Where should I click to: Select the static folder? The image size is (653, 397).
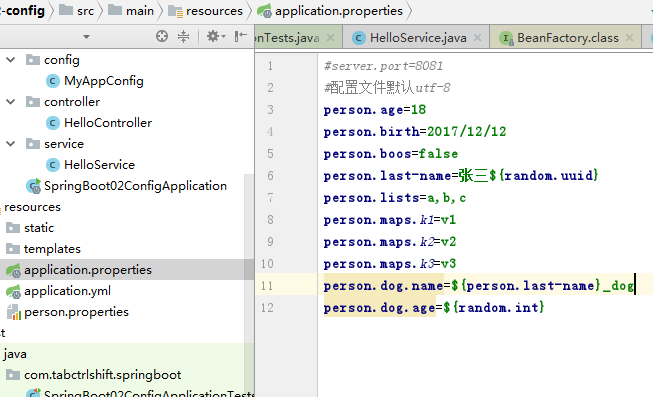point(39,228)
